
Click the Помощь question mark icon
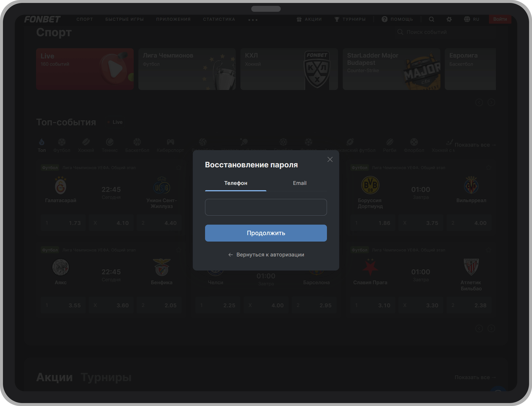click(x=385, y=19)
